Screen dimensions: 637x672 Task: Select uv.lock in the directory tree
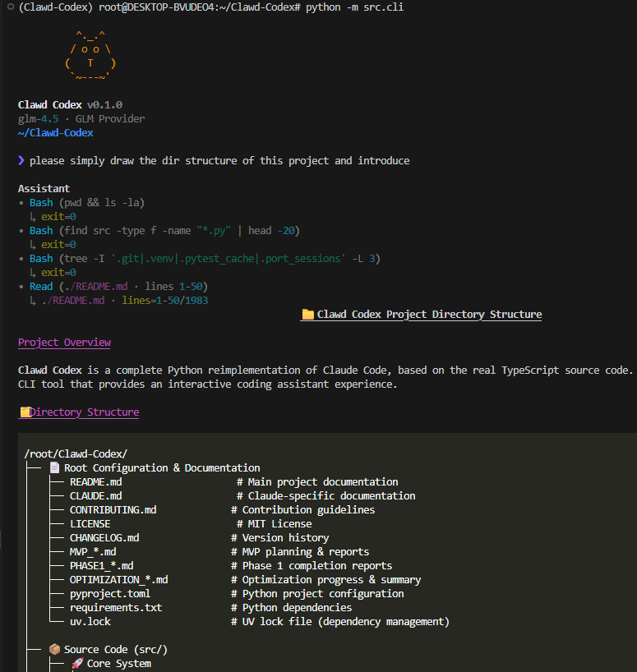90,621
